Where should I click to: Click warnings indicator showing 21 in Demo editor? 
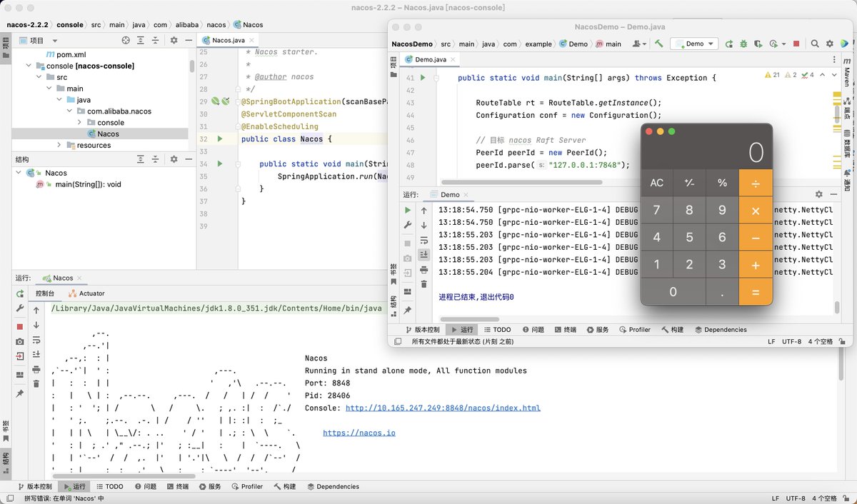click(x=772, y=75)
